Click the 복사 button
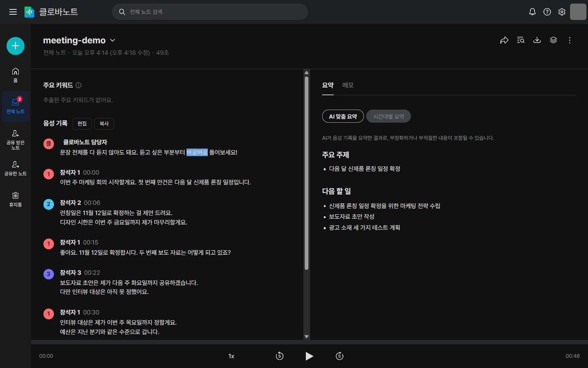This screenshot has height=368, width=588. click(104, 123)
